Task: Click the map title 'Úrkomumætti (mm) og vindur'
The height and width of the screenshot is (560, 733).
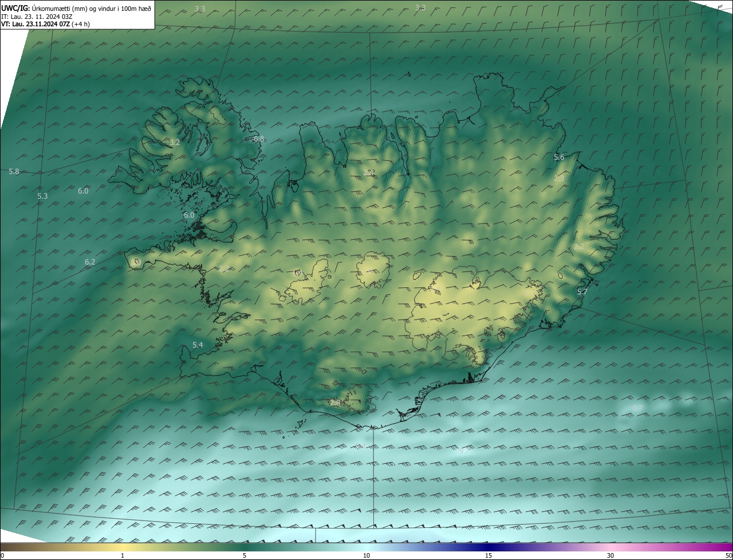Action: pos(73,7)
